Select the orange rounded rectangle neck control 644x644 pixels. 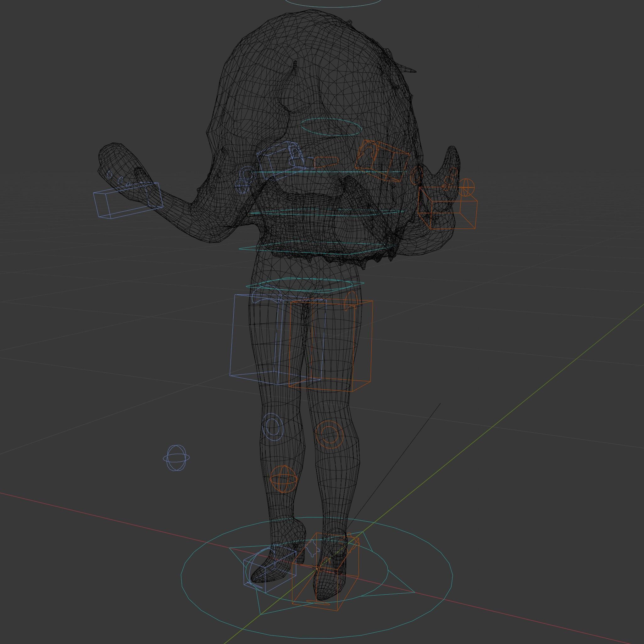(327, 162)
